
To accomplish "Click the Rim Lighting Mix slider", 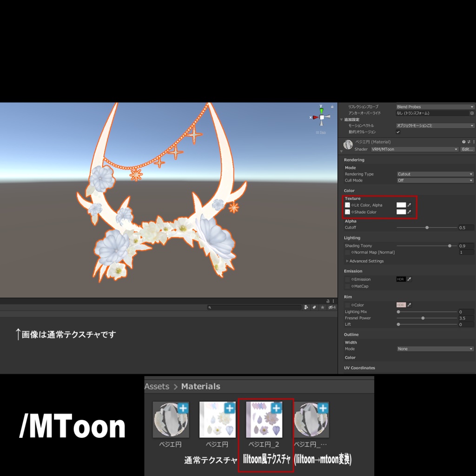I will pos(427,312).
